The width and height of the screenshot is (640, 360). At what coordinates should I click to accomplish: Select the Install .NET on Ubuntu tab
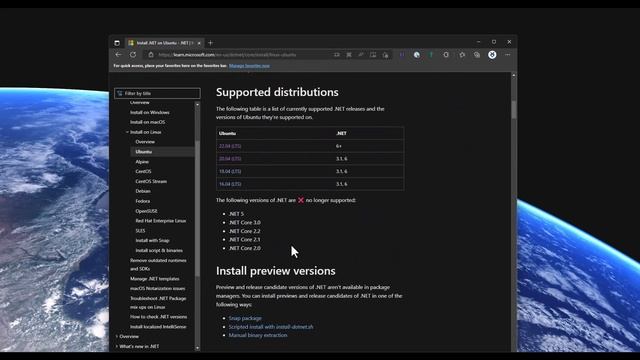coord(164,43)
